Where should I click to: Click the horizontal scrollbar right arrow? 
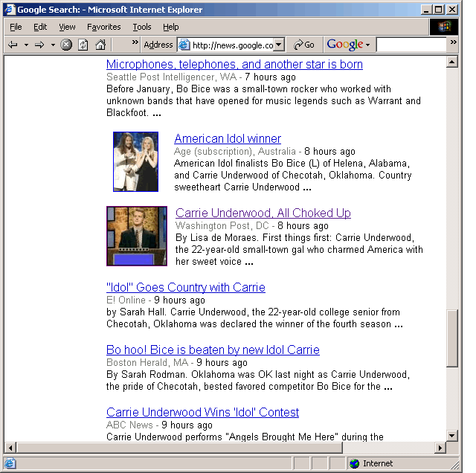click(440, 448)
